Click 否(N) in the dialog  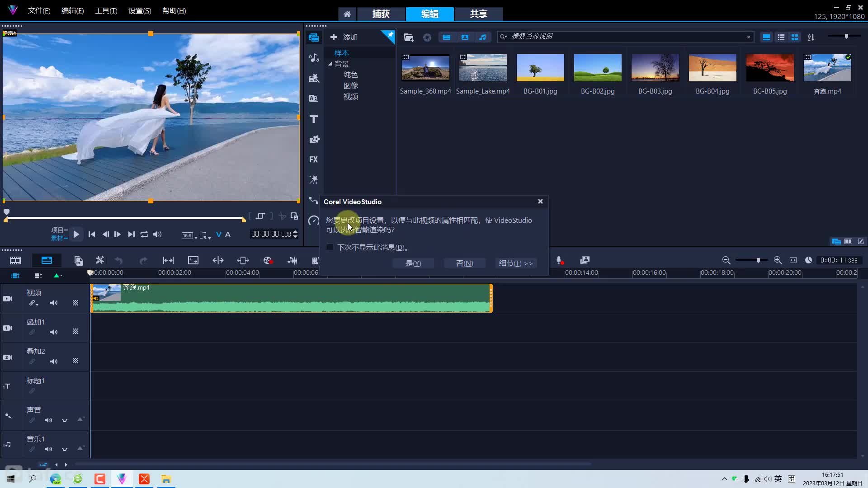pyautogui.click(x=464, y=263)
